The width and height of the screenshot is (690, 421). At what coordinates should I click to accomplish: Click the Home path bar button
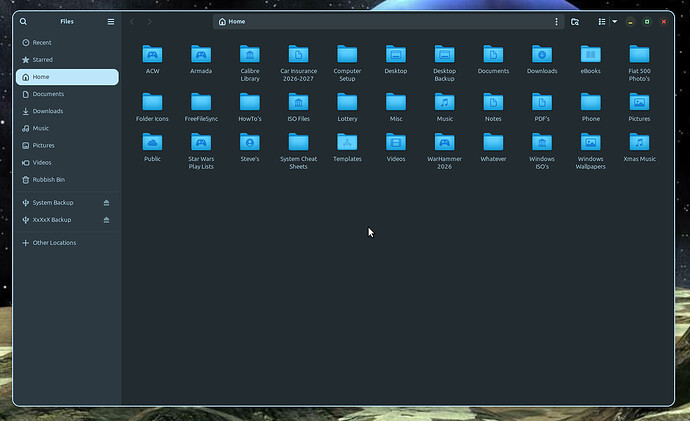coord(232,21)
